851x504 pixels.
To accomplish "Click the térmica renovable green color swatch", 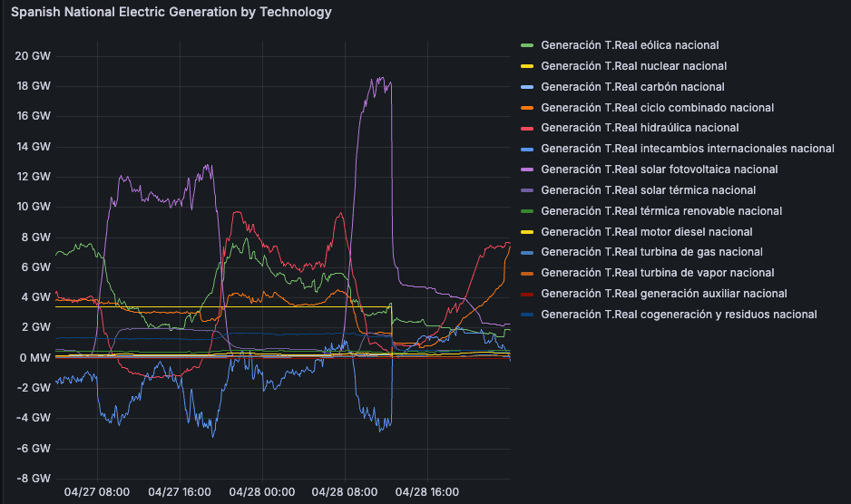I will pyautogui.click(x=526, y=211).
